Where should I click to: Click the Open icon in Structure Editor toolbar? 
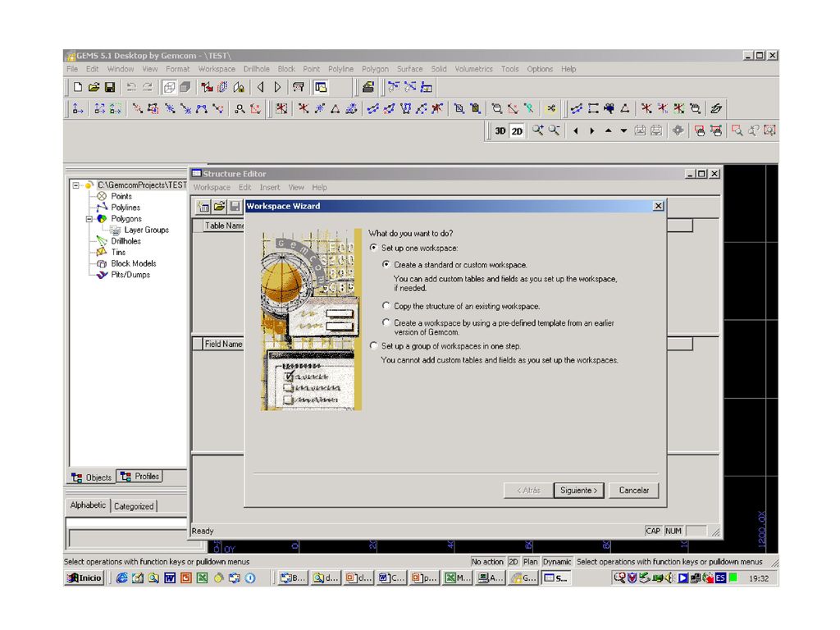[219, 207]
